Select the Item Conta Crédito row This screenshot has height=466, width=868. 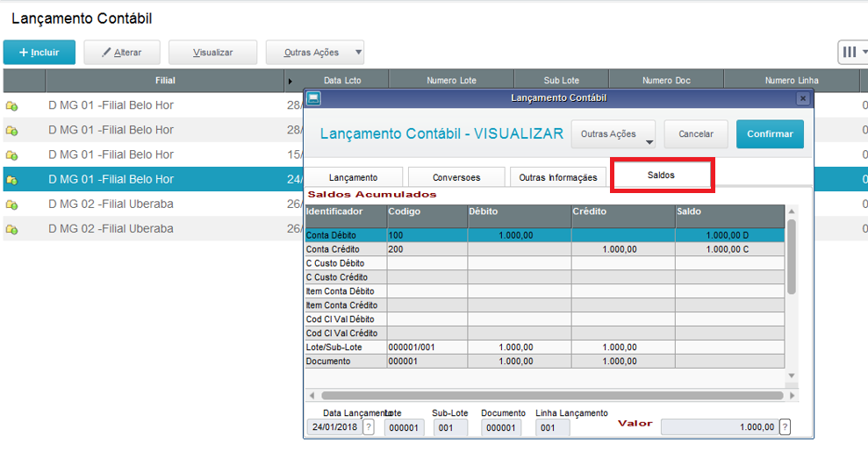pos(545,305)
